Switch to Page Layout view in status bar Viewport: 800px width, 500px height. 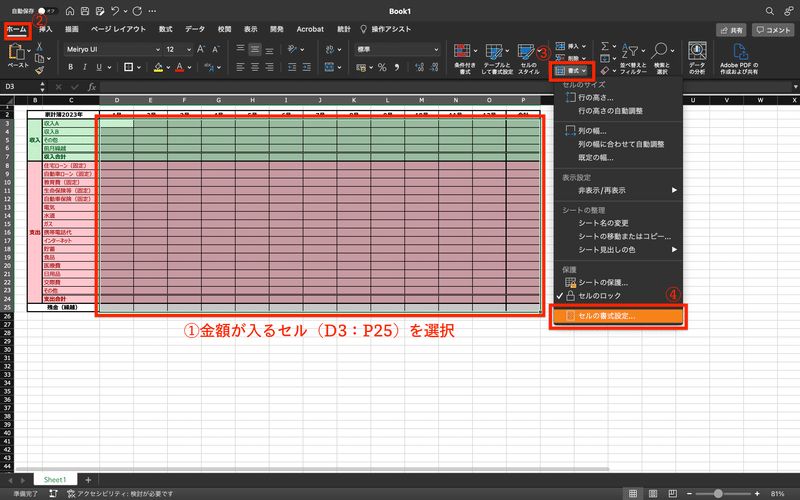(653, 493)
